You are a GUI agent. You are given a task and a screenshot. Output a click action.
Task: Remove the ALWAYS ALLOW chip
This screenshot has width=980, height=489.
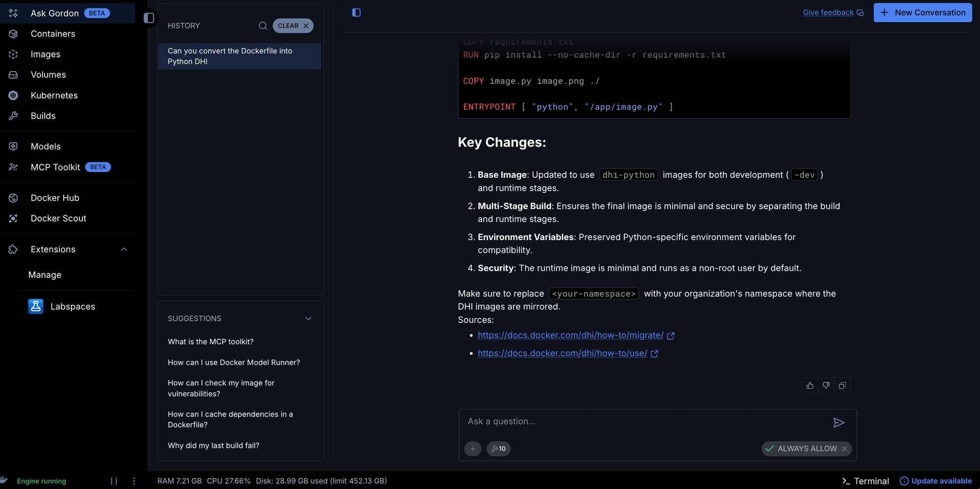[x=845, y=449]
